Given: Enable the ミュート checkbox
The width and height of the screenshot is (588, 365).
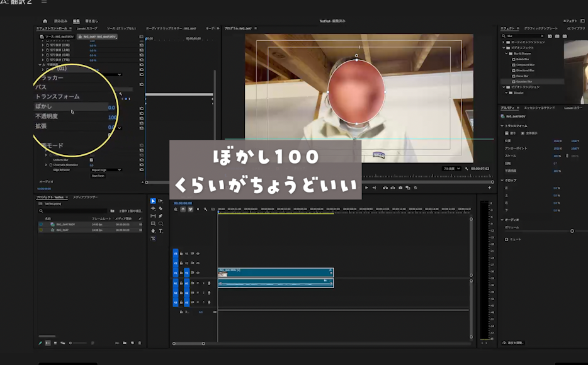Looking at the screenshot, I should (x=507, y=239).
